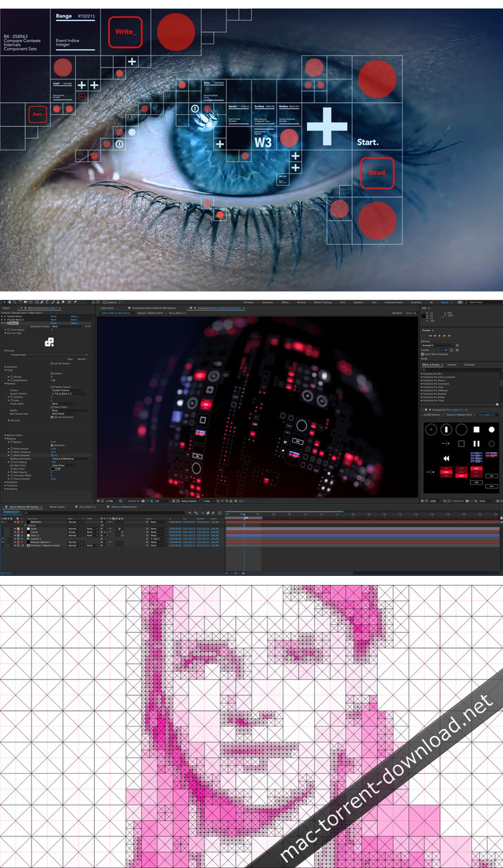503x868 pixels.
Task: Toggle include video in preview
Action: click(x=442, y=350)
